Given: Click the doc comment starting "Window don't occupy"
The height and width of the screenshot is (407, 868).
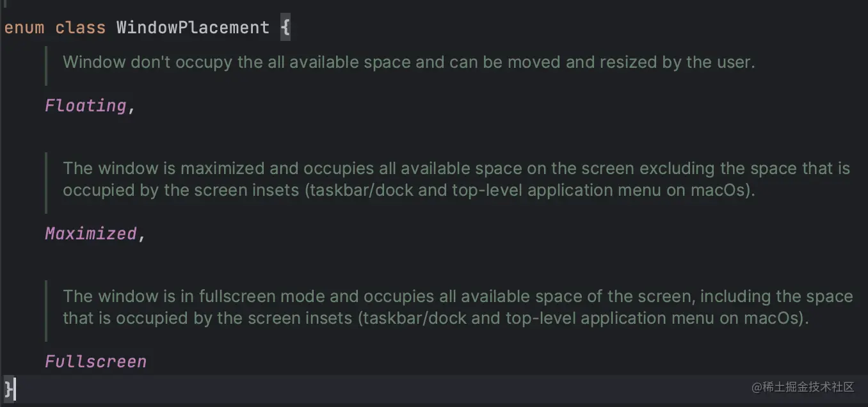Looking at the screenshot, I should pos(409,62).
